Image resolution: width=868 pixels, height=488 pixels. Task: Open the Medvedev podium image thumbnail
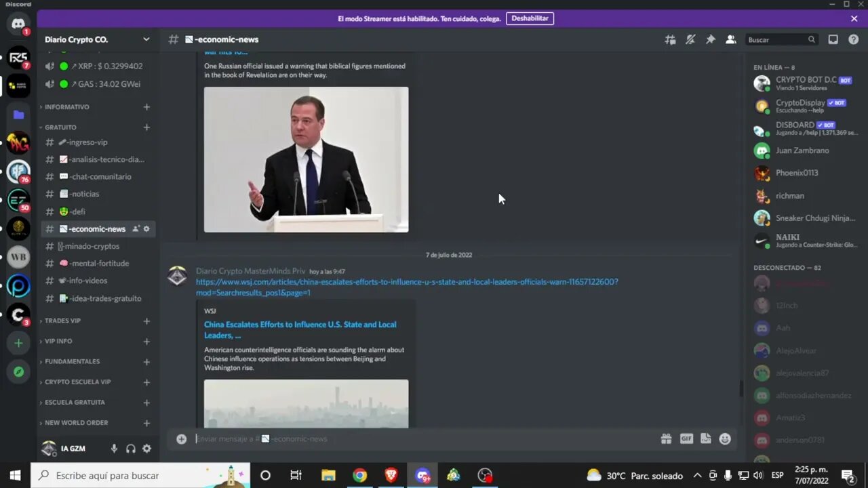click(x=307, y=159)
